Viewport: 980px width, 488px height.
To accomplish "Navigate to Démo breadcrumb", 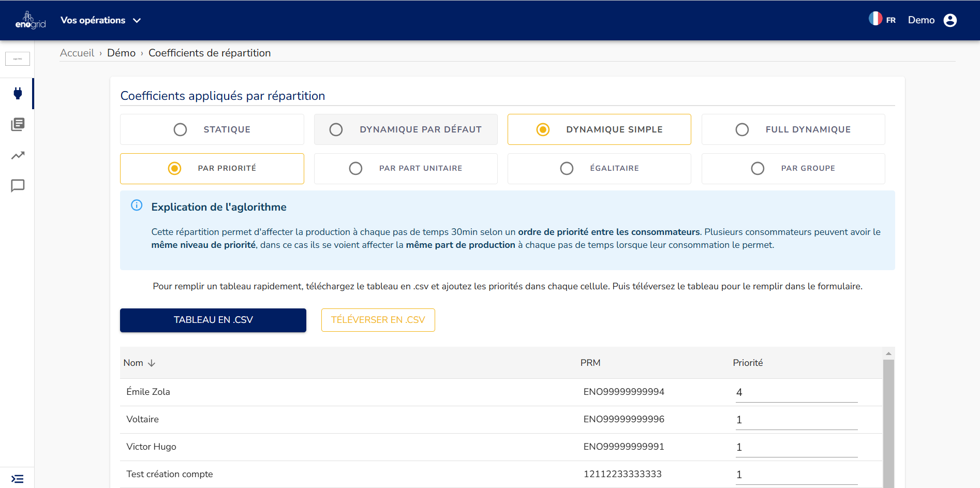I will coord(121,53).
